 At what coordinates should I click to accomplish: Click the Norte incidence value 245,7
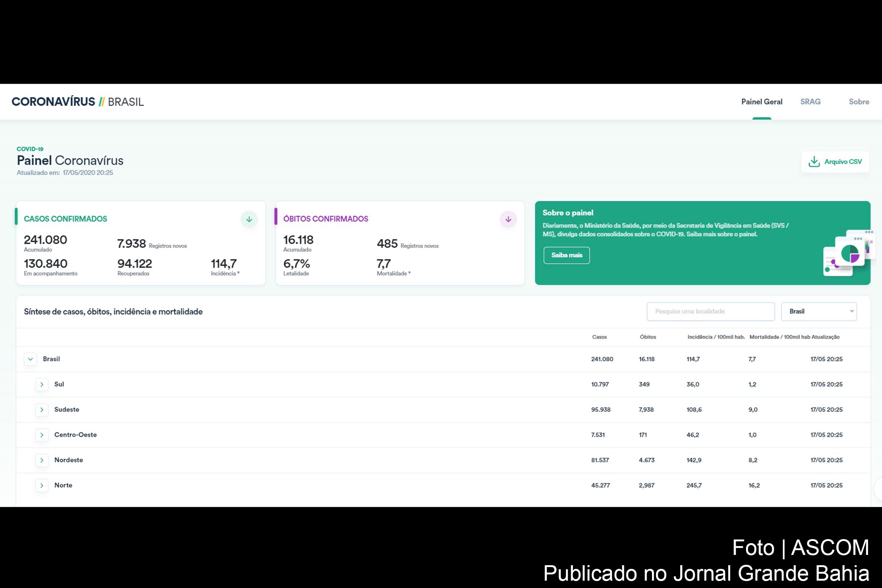(694, 485)
